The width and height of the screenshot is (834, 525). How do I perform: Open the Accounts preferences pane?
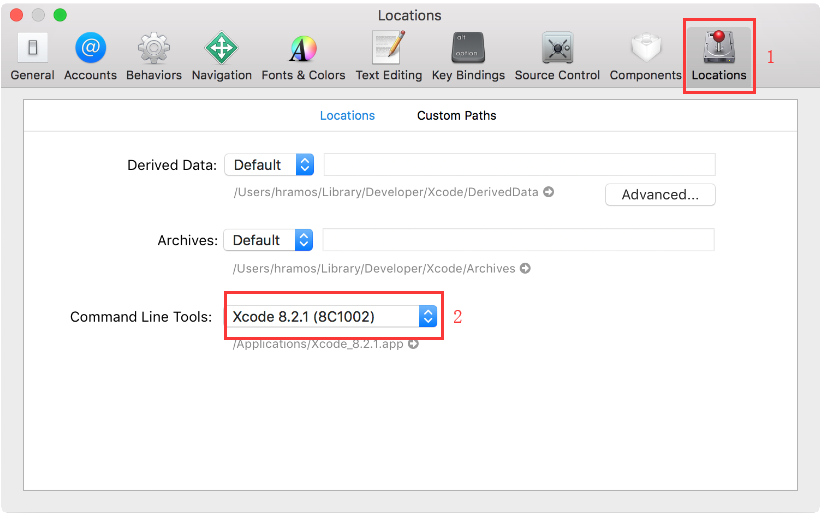[x=90, y=56]
